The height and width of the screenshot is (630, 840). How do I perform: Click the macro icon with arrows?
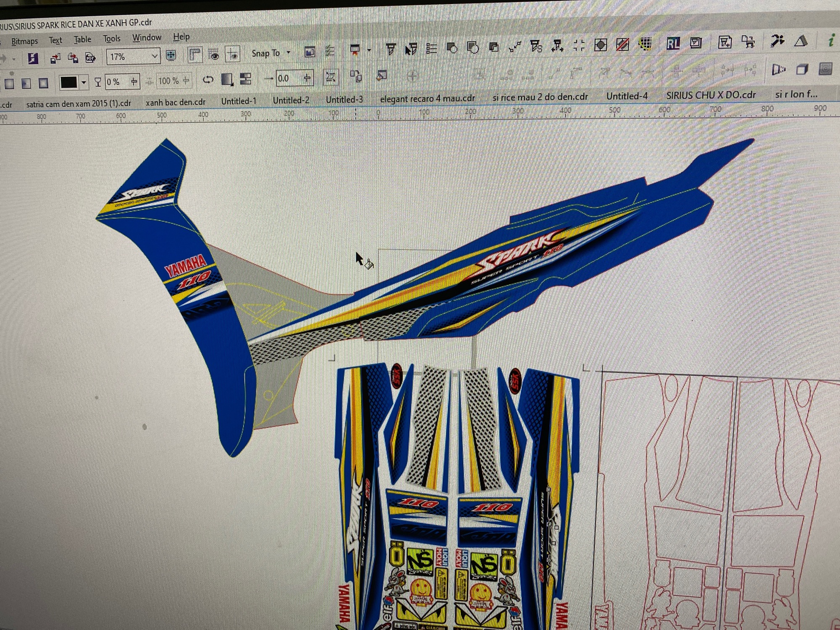(x=557, y=46)
